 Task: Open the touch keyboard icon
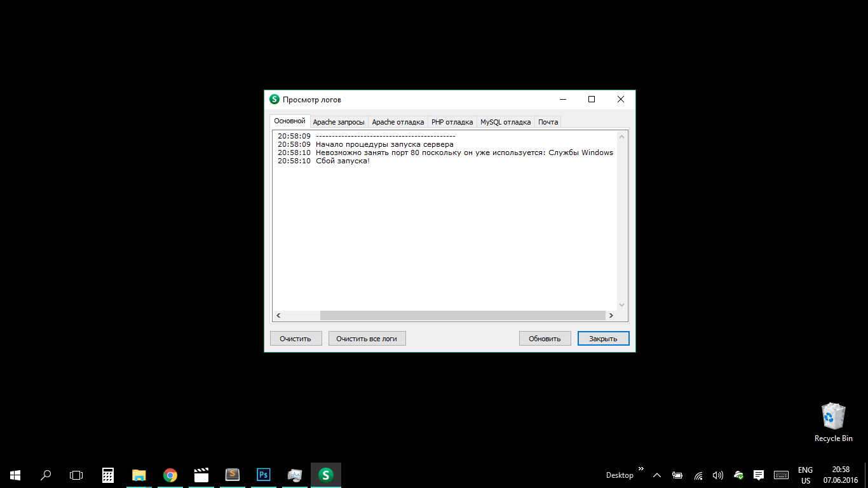(781, 475)
